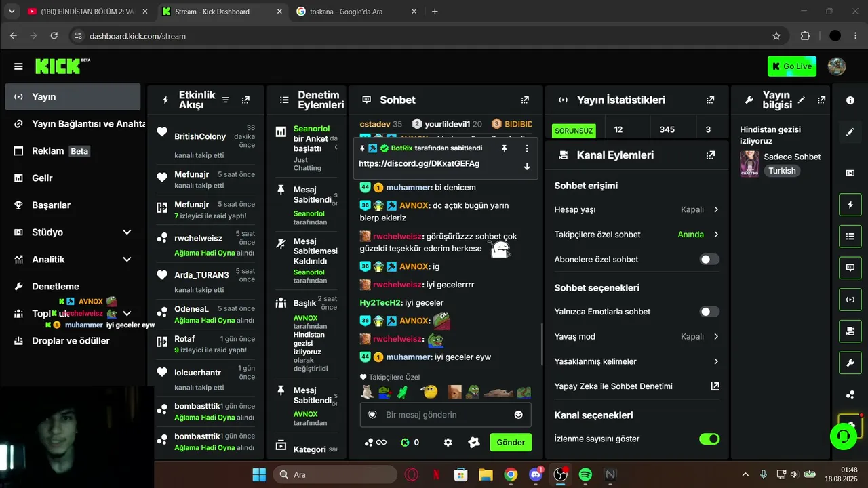
Task: Click the chat panel vertical scrollbar
Action: click(541, 344)
